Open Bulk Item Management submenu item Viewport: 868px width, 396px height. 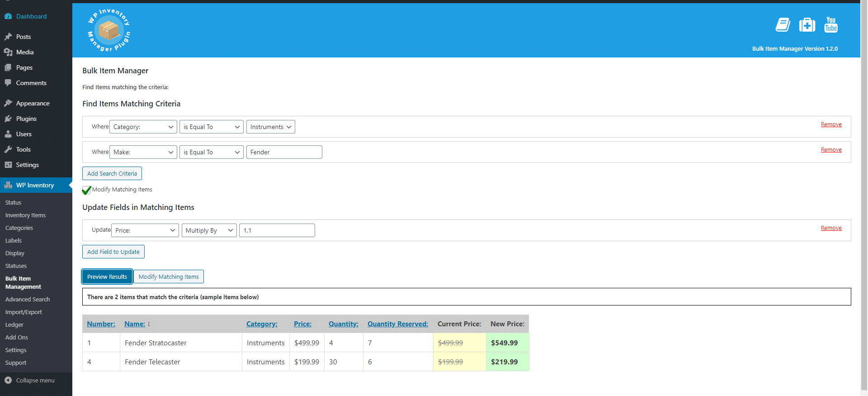(23, 282)
